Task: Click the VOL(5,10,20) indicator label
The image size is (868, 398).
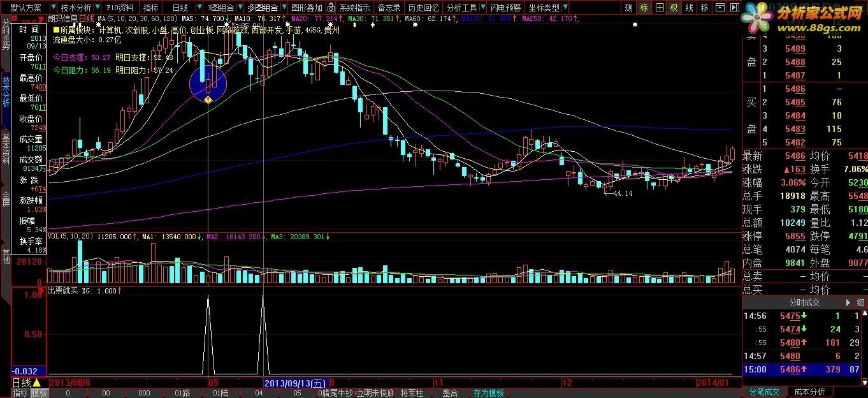Action: [x=71, y=237]
